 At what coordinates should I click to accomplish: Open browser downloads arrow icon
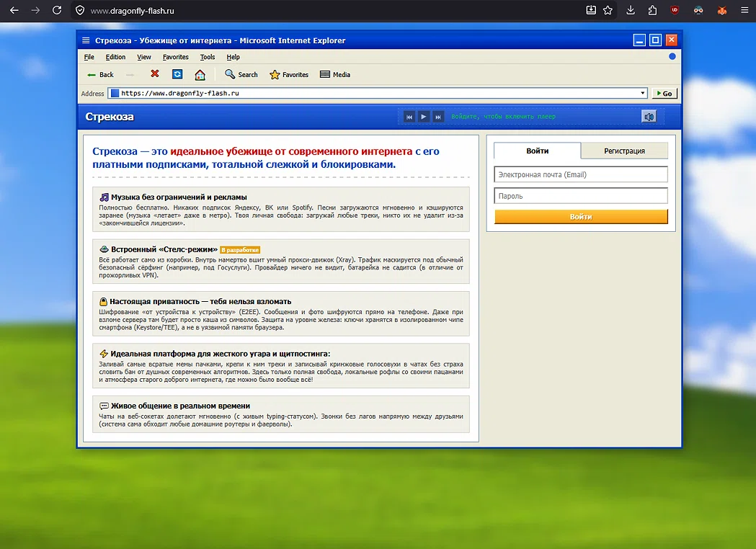(x=630, y=10)
